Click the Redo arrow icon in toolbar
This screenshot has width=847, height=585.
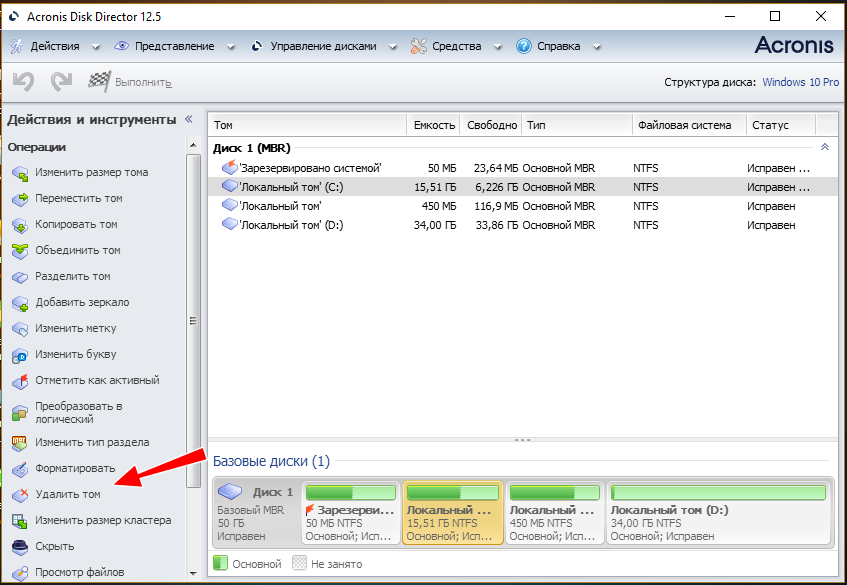pyautogui.click(x=61, y=82)
